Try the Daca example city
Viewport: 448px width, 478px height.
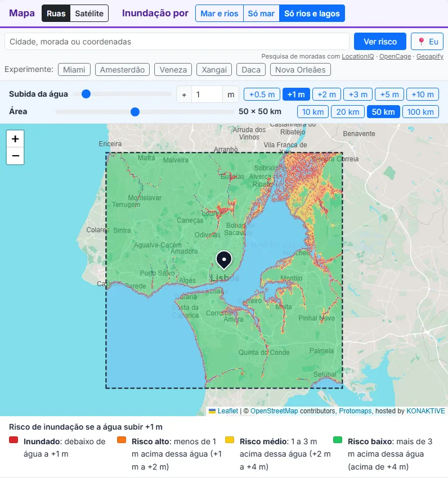251,70
